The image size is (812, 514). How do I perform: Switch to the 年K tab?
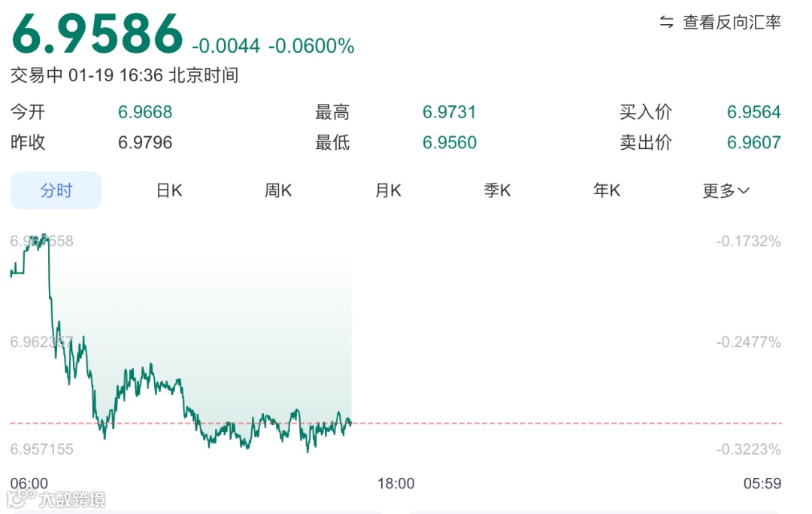(x=606, y=190)
